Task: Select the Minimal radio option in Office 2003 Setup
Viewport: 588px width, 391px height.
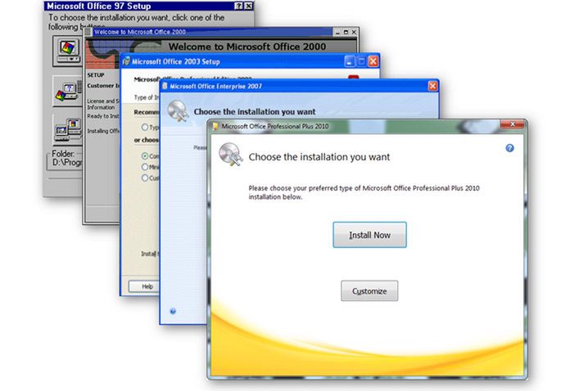Action: click(145, 167)
